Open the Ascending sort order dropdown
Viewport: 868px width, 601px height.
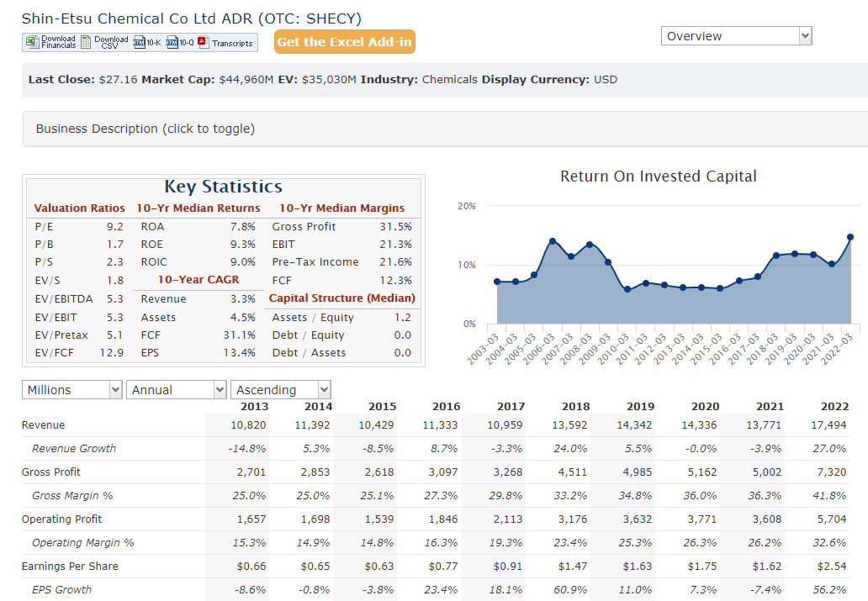282,390
